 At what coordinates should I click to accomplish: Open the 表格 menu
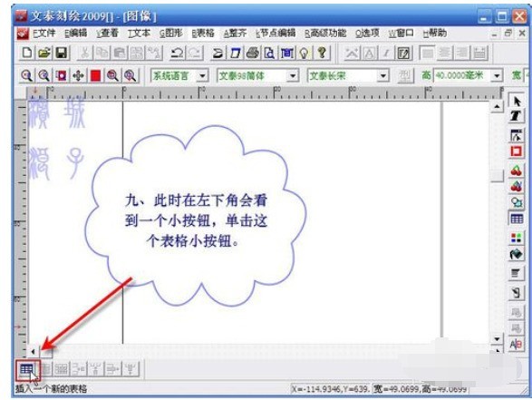pos(203,33)
